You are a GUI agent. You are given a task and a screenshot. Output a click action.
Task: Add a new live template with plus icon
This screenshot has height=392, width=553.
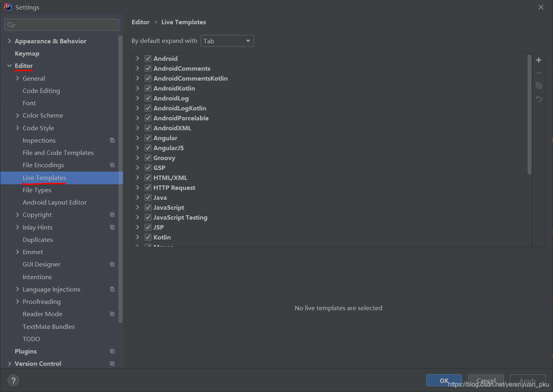(x=539, y=60)
